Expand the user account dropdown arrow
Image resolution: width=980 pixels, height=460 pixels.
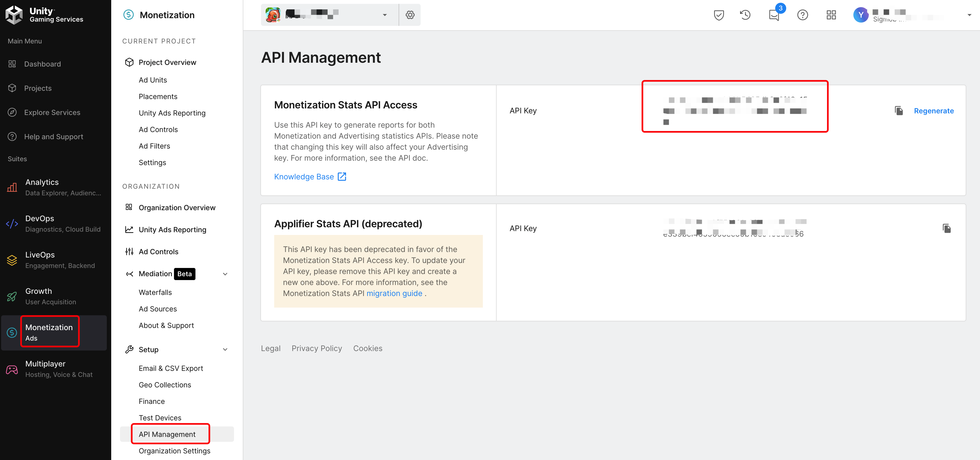(x=969, y=15)
